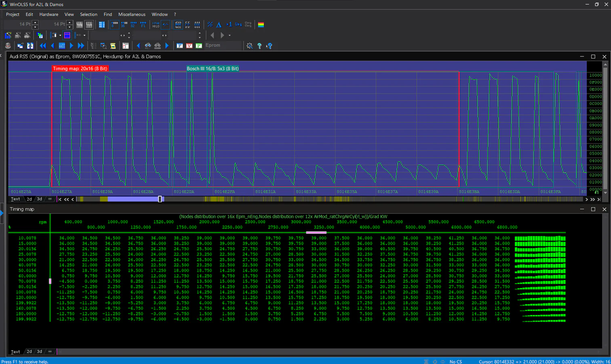
Task: Click the up spinner of first offset field
Action: (x=129, y=33)
